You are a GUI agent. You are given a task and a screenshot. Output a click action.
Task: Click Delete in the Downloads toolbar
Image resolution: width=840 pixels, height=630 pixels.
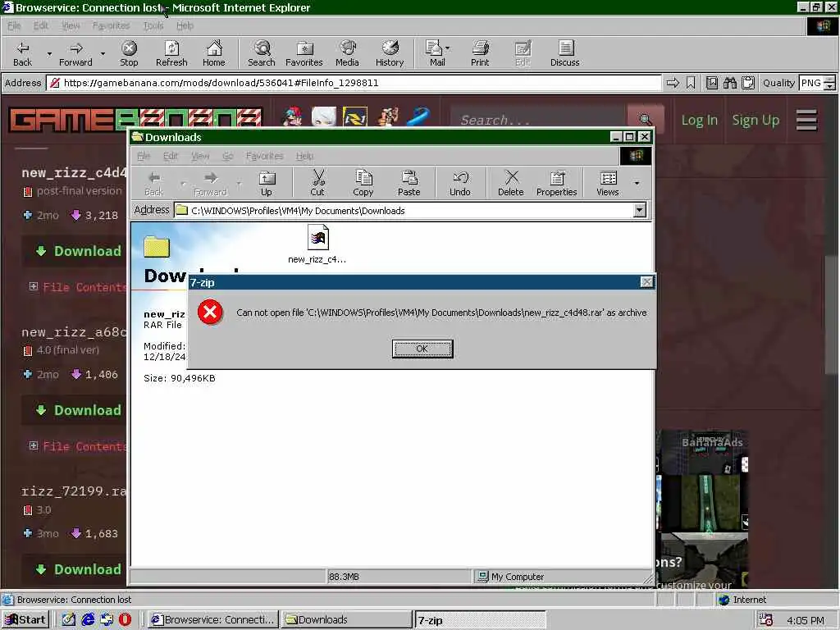(x=510, y=183)
